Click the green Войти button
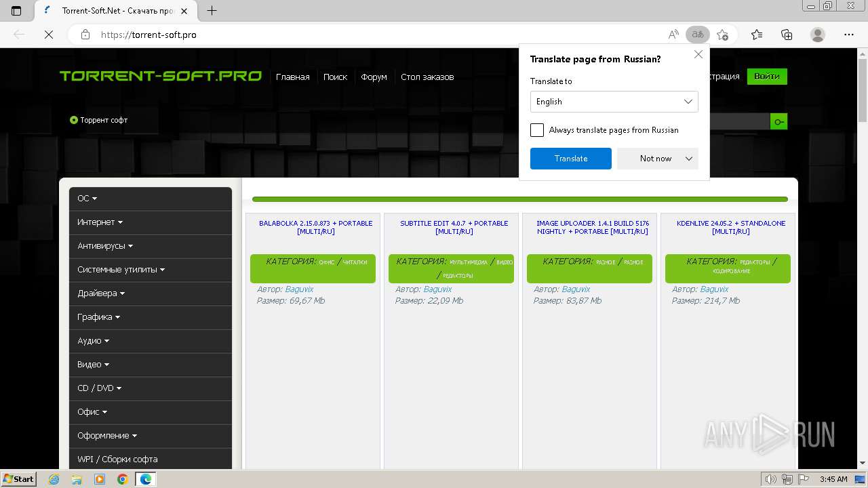This screenshot has height=488, width=868. 767,77
